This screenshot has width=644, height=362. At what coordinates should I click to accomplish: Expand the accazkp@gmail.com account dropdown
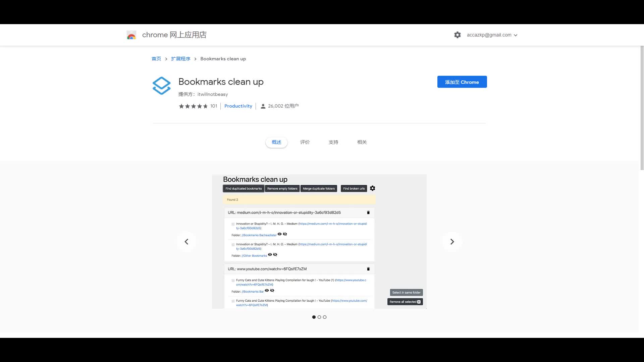tap(492, 35)
